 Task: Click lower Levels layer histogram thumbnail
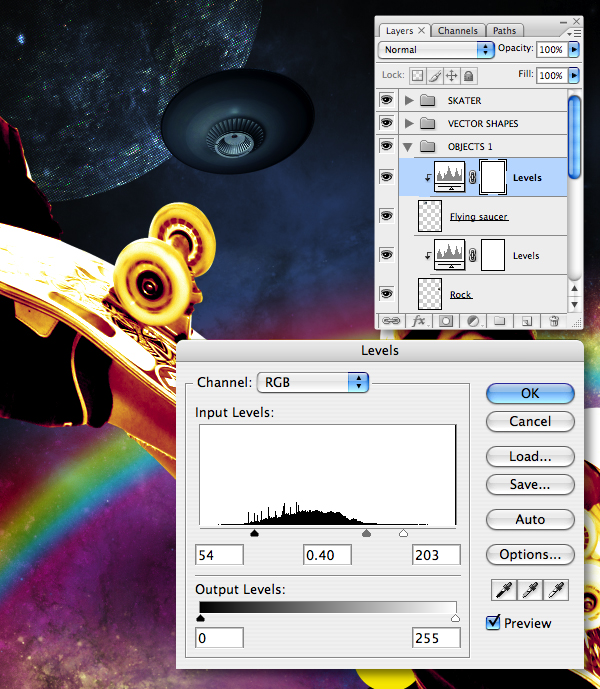click(449, 255)
